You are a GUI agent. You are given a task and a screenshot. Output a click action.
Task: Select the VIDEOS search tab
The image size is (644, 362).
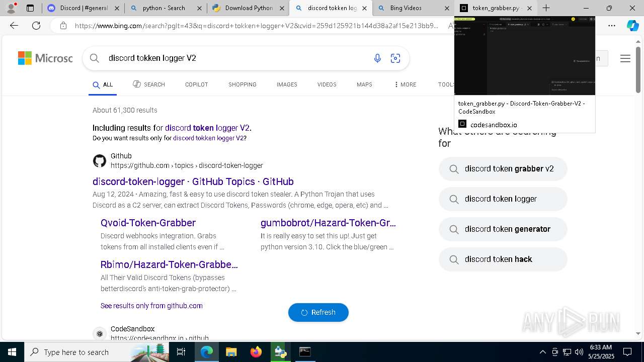(327, 84)
